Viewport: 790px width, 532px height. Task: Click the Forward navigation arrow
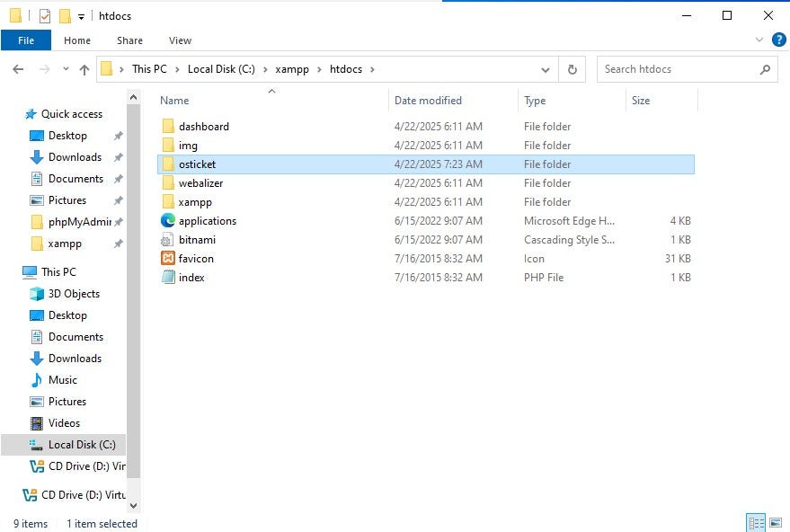point(44,69)
